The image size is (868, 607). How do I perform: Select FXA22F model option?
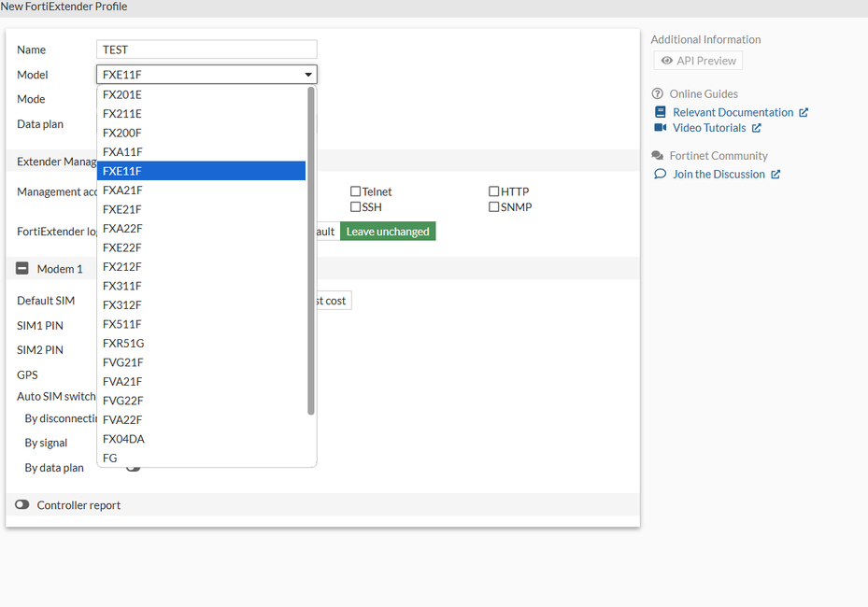coord(201,228)
